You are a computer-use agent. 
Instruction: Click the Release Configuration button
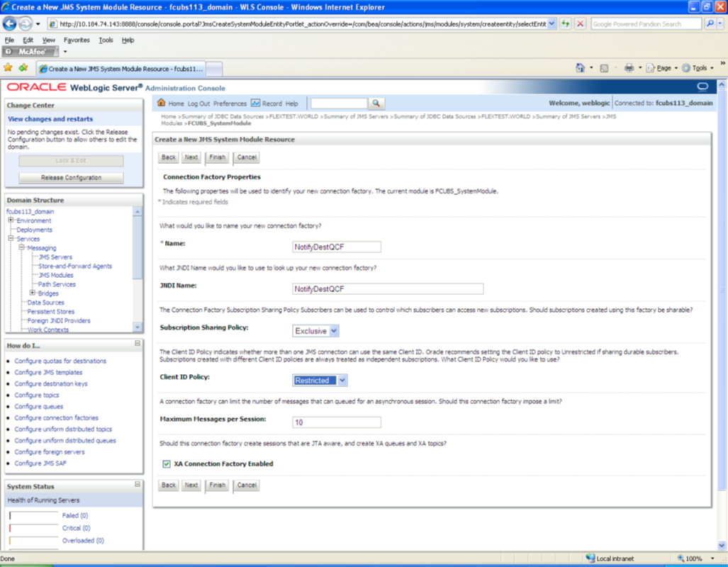pyautogui.click(x=71, y=177)
